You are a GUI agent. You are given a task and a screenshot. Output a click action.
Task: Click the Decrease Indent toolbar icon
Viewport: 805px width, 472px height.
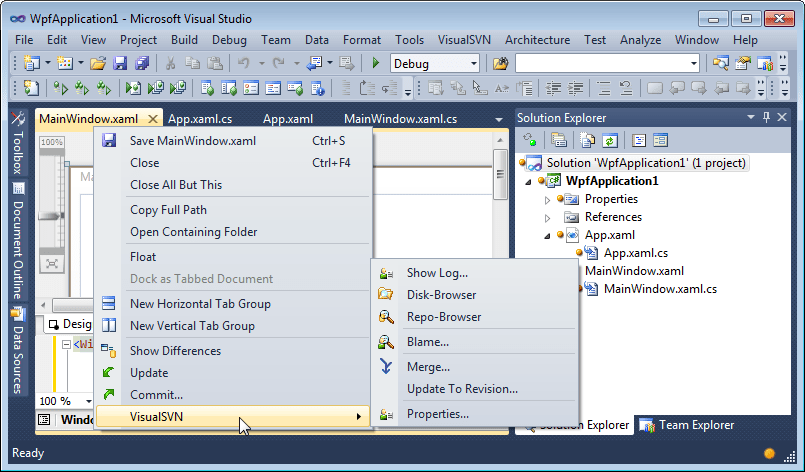pos(553,88)
